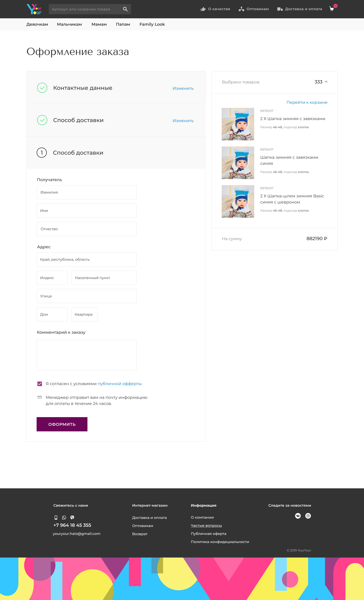Click the mobile phone icon in footer

(x=56, y=517)
